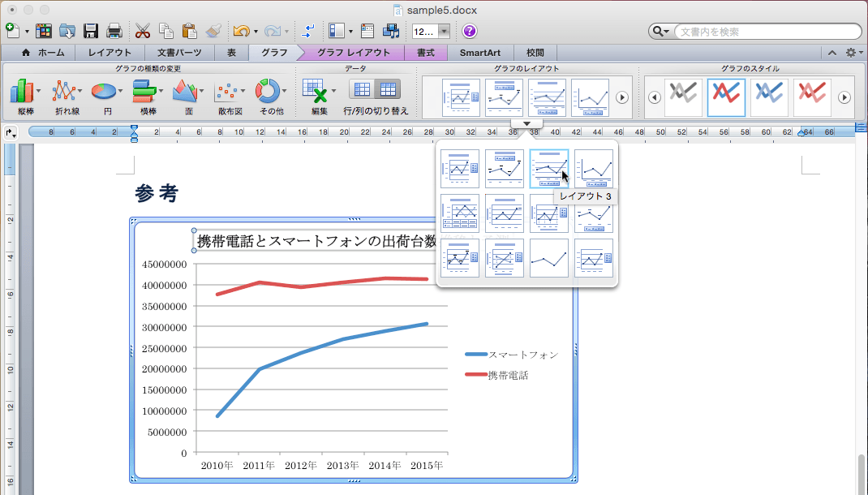The image size is (868, 495).
Task: Switch to the 文書パーツ tab
Action: 179,53
